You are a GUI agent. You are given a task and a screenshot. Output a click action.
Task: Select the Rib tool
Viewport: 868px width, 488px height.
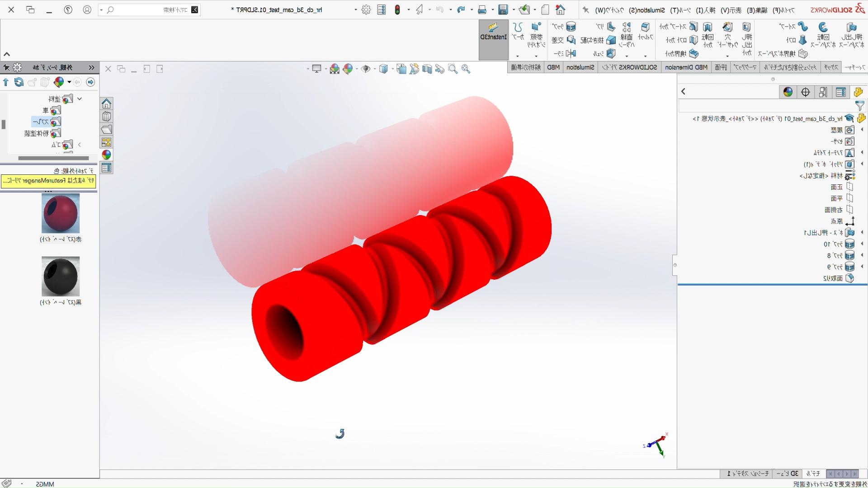(606, 27)
